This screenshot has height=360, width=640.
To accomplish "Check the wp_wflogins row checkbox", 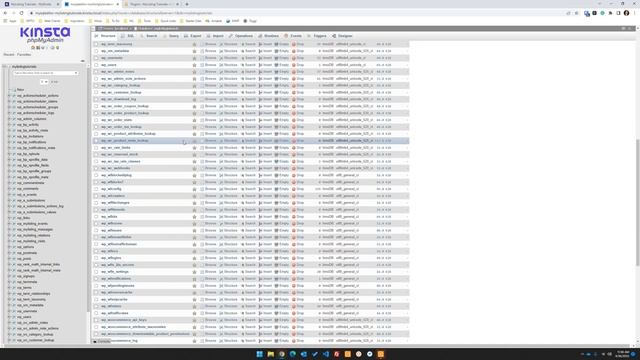I will click(96, 258).
